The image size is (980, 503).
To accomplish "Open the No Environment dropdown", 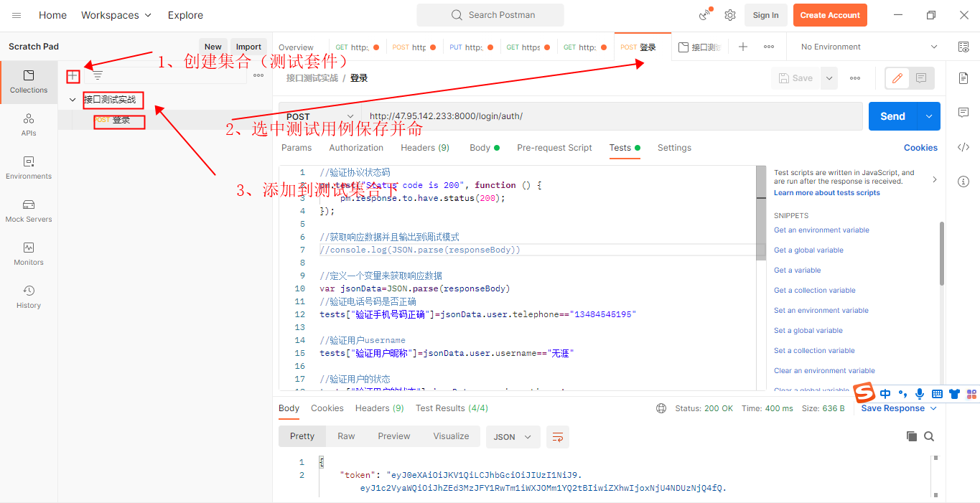I will (x=869, y=47).
